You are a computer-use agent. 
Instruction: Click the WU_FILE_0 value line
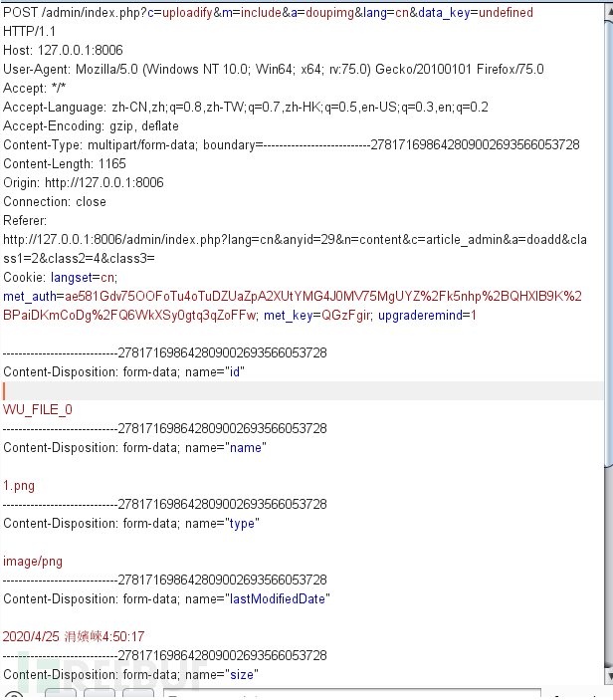pyautogui.click(x=38, y=410)
